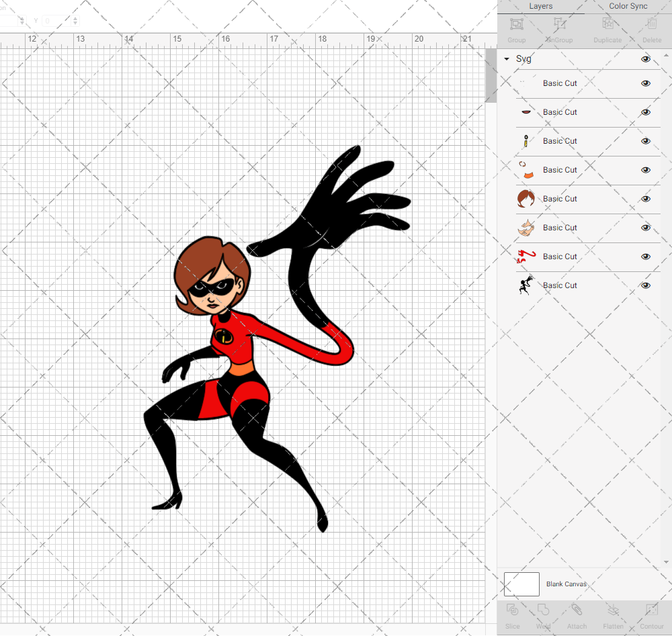Image resolution: width=672 pixels, height=636 pixels.
Task: Select the Attach tool
Action: tap(577, 610)
